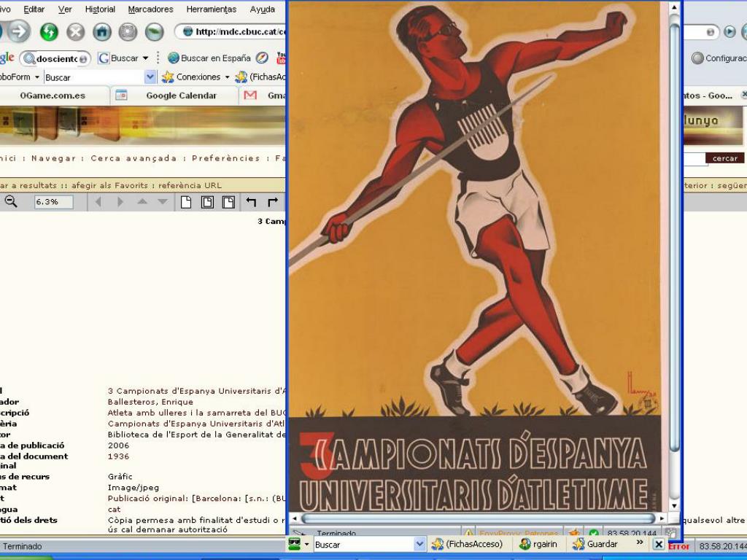747x560 pixels.
Task: Switch to the OGame.com.es tab
Action: (53, 96)
